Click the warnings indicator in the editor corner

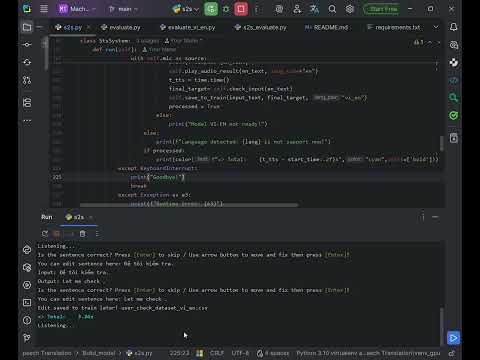[x=419, y=42]
